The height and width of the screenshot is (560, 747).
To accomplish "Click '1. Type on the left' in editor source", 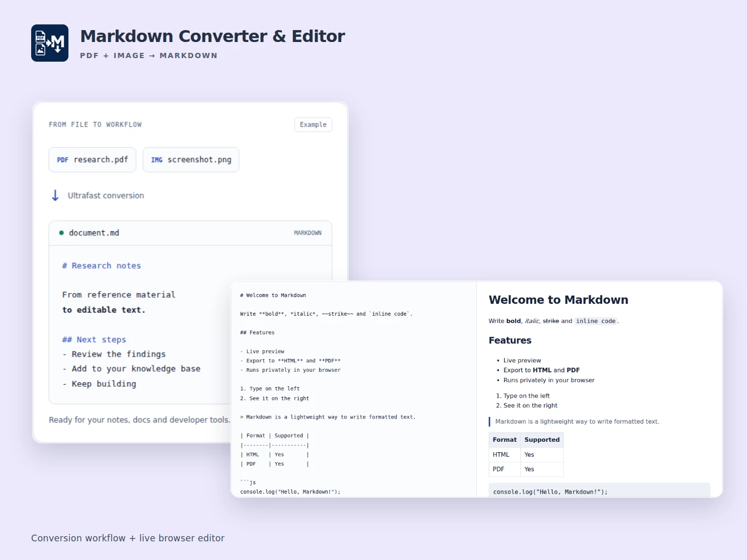I will [270, 388].
